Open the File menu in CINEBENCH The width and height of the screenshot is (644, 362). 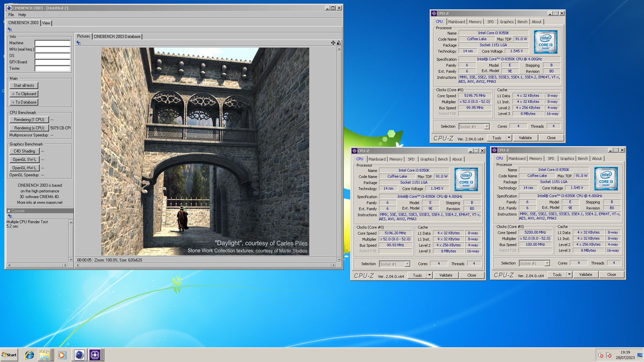pyautogui.click(x=11, y=15)
